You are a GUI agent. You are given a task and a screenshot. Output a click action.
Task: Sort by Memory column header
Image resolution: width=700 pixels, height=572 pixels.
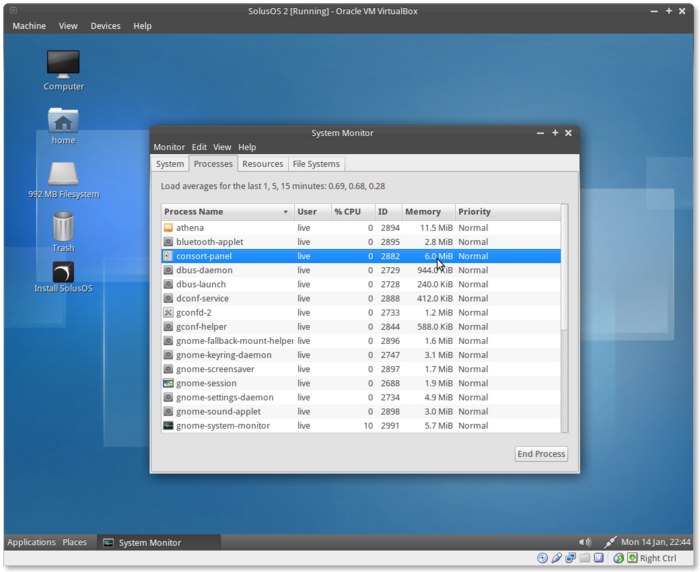(x=429, y=212)
